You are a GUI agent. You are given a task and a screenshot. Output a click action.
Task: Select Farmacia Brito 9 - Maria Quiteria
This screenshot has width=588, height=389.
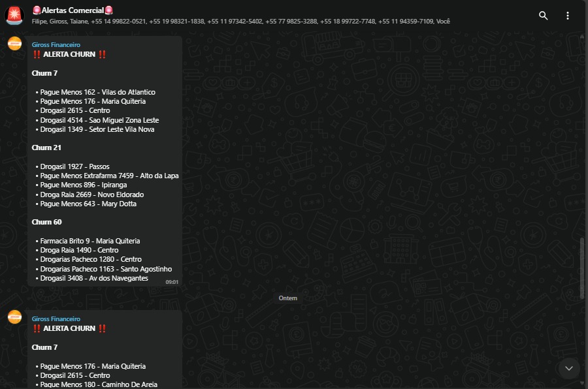90,241
